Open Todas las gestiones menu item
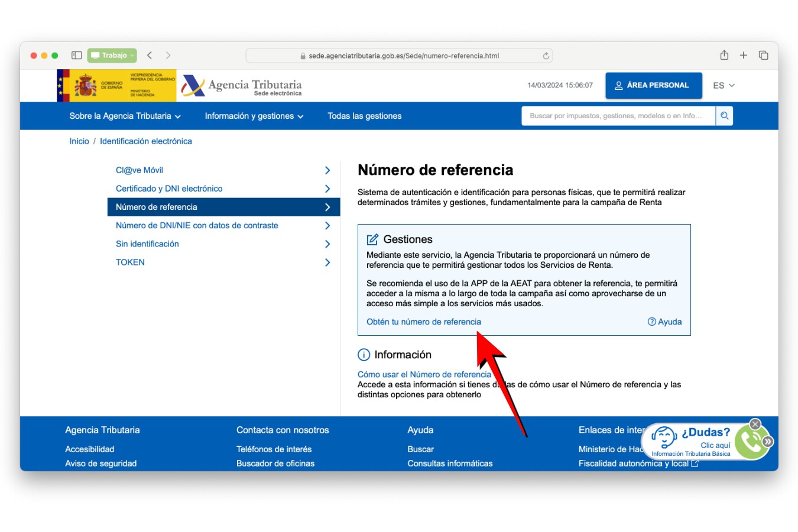This screenshot has width=798, height=532. coord(365,116)
